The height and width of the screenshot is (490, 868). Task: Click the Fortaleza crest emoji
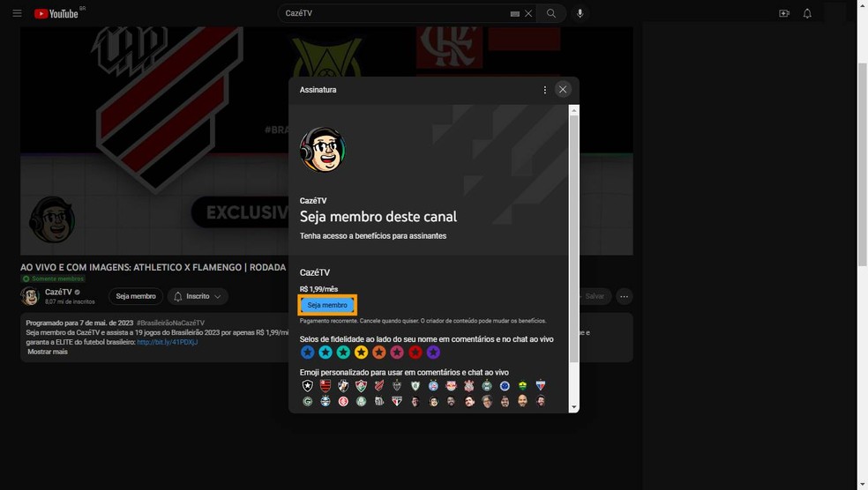(540, 385)
